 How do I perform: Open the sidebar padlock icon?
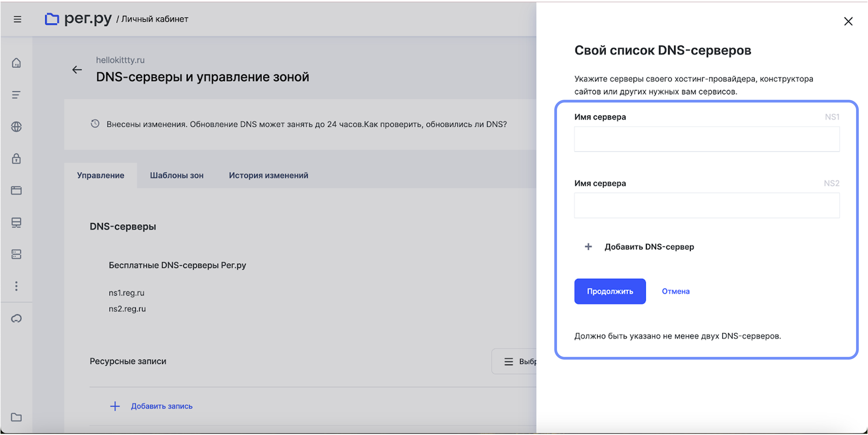click(x=16, y=158)
